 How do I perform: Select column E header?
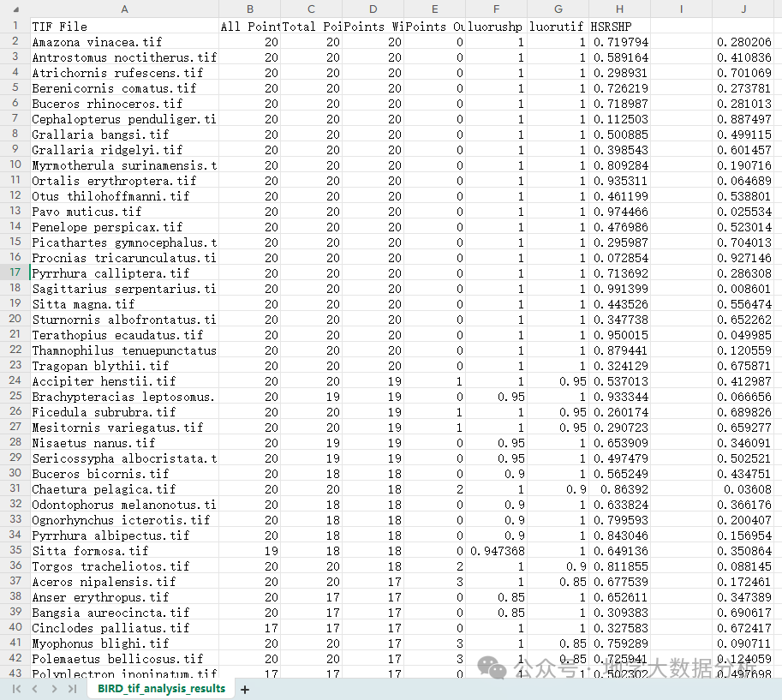coord(435,9)
